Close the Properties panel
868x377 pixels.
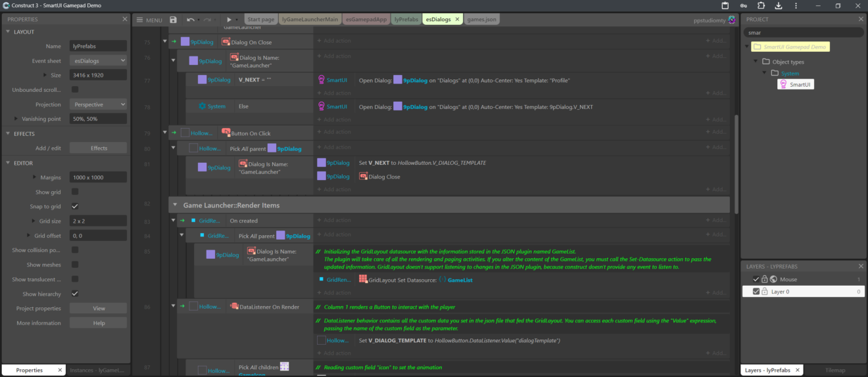tap(125, 19)
